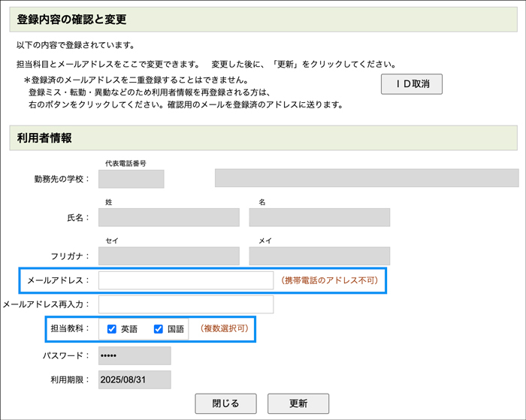This screenshot has height=420, width=526.
Task: Focus the メールアドレス再入力 input field
Action: click(186, 304)
